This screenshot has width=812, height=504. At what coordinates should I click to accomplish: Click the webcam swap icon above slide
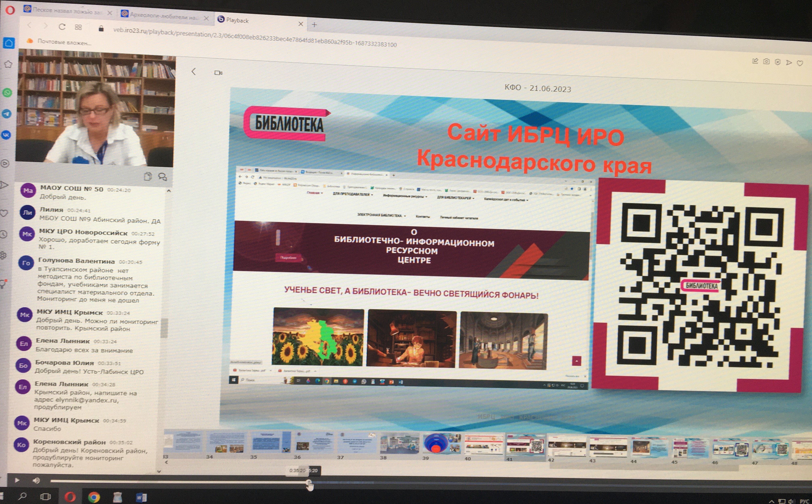(x=218, y=73)
